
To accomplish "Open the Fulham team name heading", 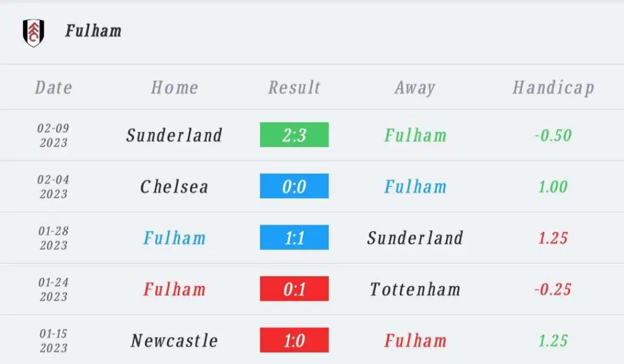I will 93,31.
